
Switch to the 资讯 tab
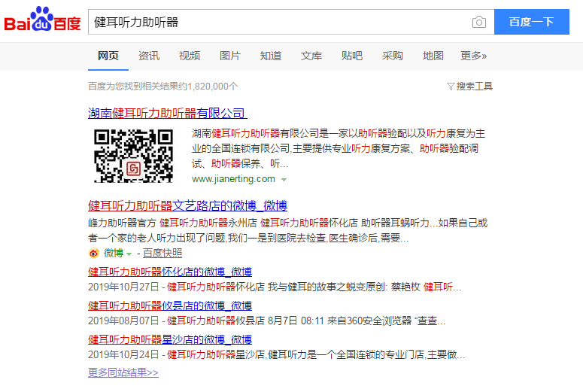tap(149, 56)
